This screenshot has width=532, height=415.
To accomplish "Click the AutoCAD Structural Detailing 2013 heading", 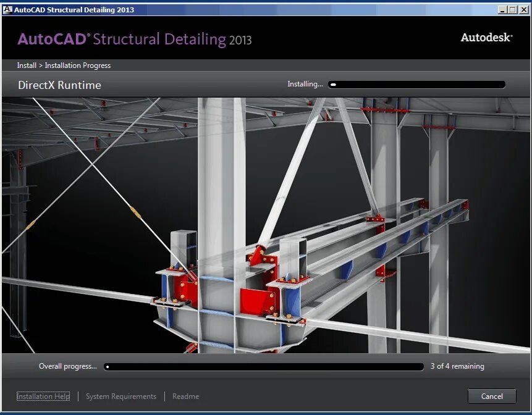I will (134, 40).
